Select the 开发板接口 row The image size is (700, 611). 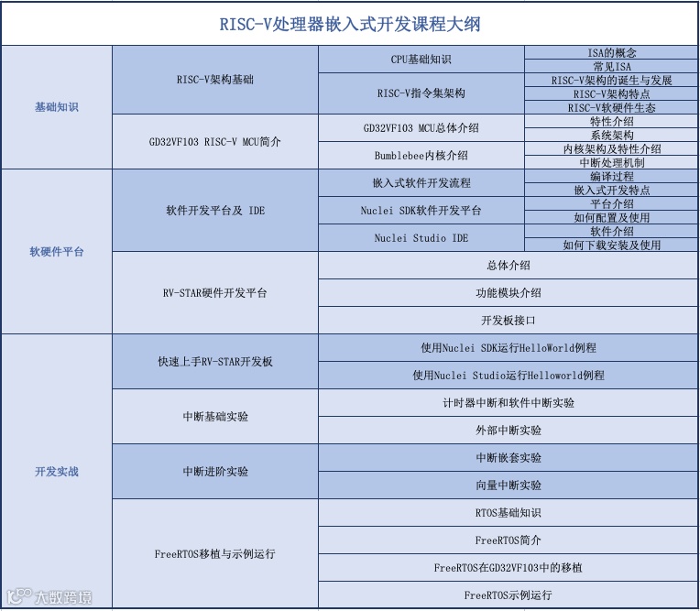point(508,321)
